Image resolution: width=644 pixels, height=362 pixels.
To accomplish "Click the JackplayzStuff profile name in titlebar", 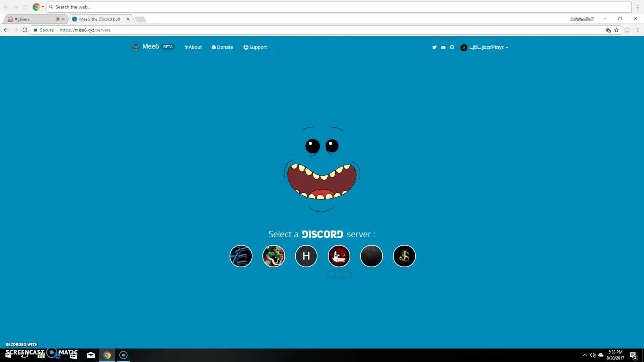I will 582,19.
